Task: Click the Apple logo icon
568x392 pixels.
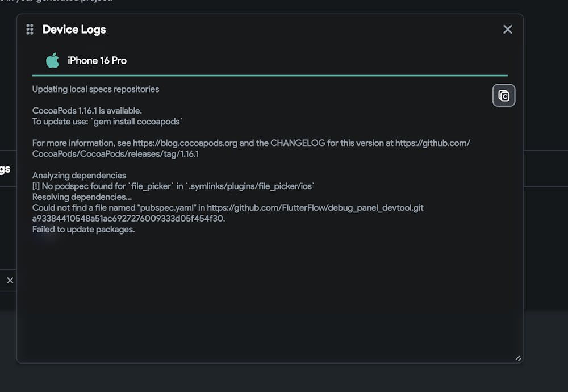Action: (x=53, y=60)
